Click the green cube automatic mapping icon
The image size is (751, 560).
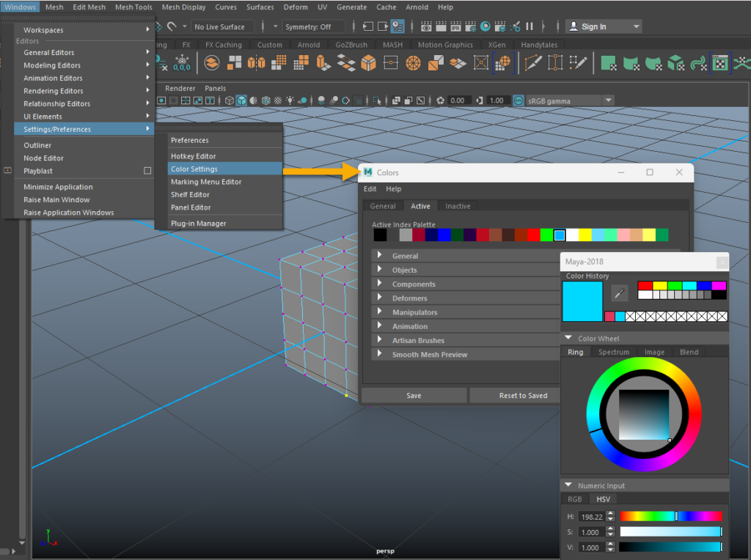tap(675, 63)
